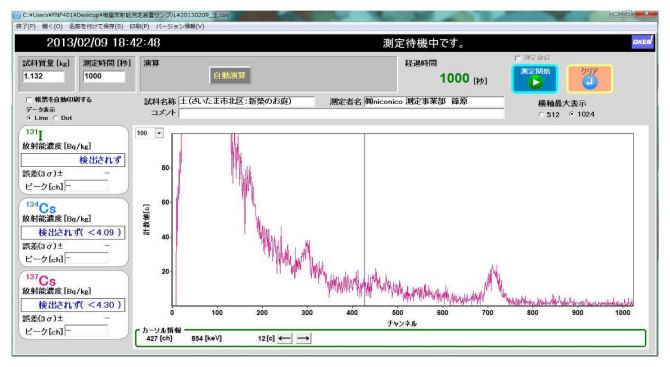Click the date and time 2013/02/09 18:42:48
The image size is (670, 367).
click(x=103, y=43)
